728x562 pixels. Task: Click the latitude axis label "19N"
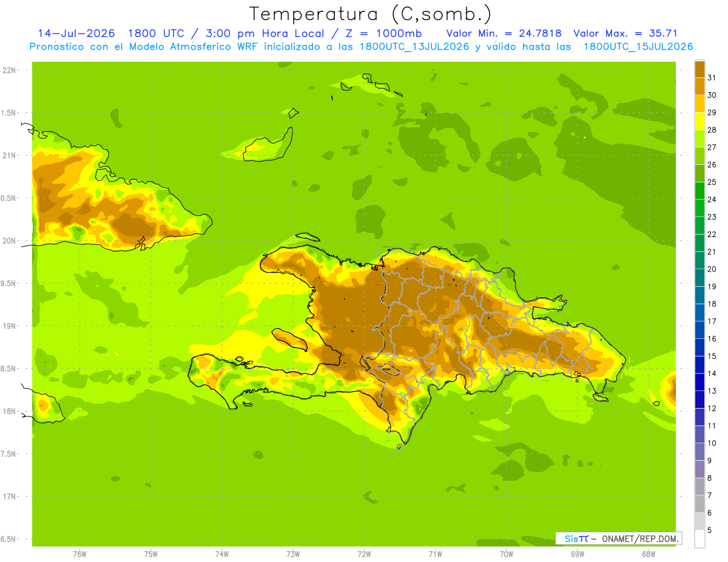(8, 326)
